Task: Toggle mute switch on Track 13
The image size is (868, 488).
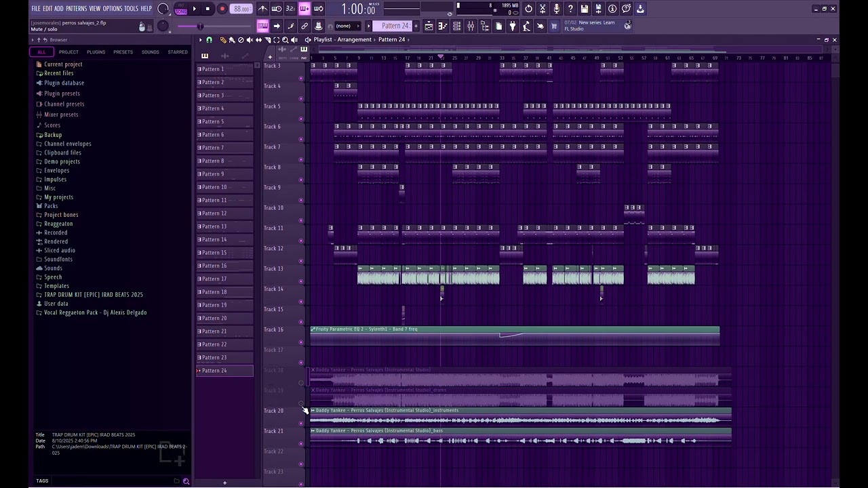Action: click(x=301, y=281)
